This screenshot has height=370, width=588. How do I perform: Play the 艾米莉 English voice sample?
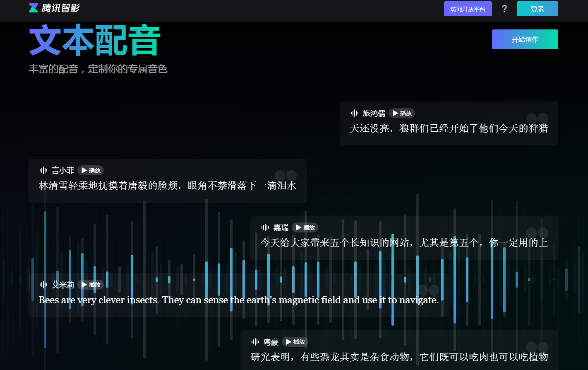(x=90, y=285)
